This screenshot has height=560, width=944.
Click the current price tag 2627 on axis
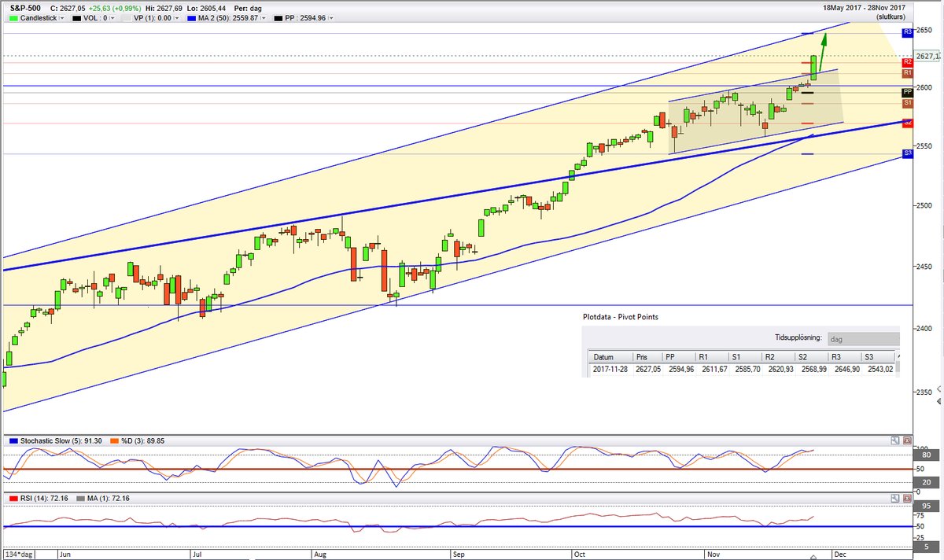pyautogui.click(x=927, y=56)
